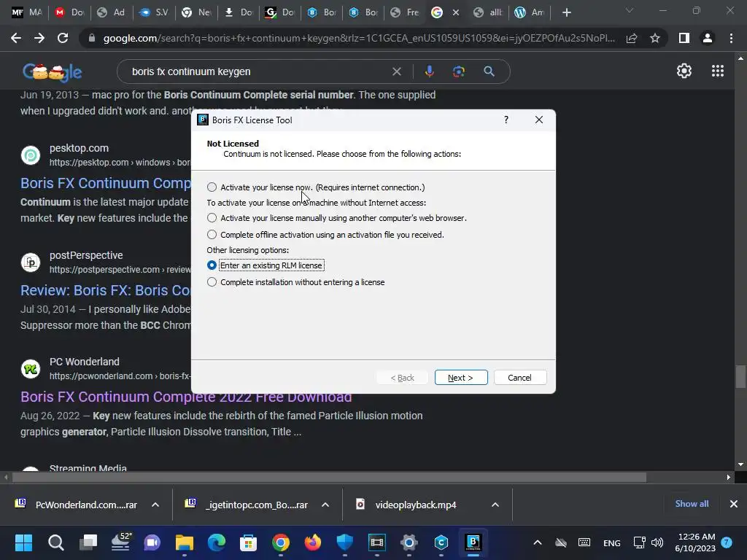Open Firefox from taskbar
The image size is (747, 560).
312,542
